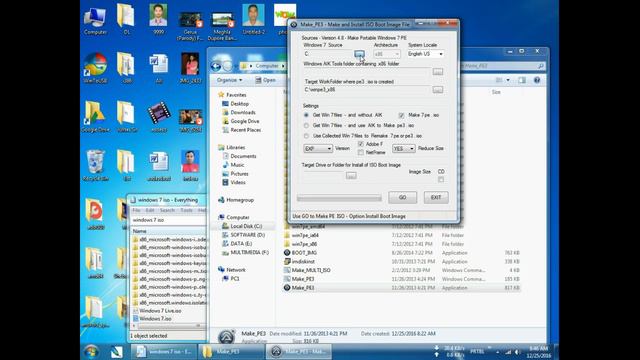Switch to Everything search taskbar button
The height and width of the screenshot is (360, 640).
coord(164,351)
